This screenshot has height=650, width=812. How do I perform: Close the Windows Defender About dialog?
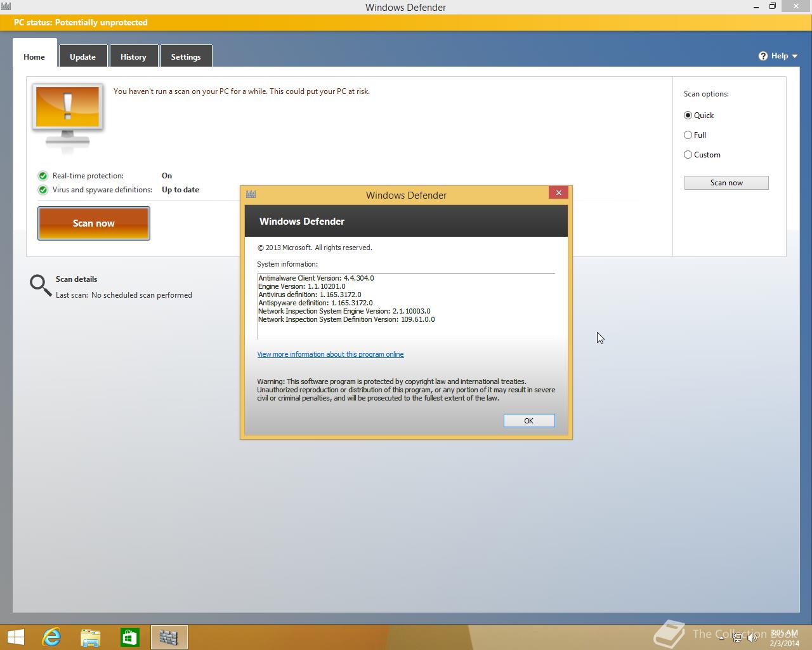(x=558, y=193)
